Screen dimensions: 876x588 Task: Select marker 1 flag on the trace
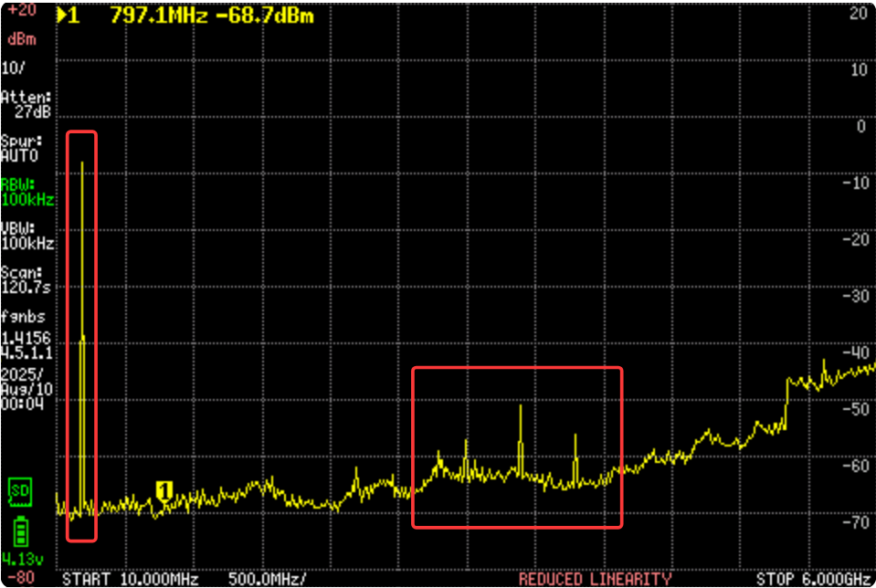(164, 491)
